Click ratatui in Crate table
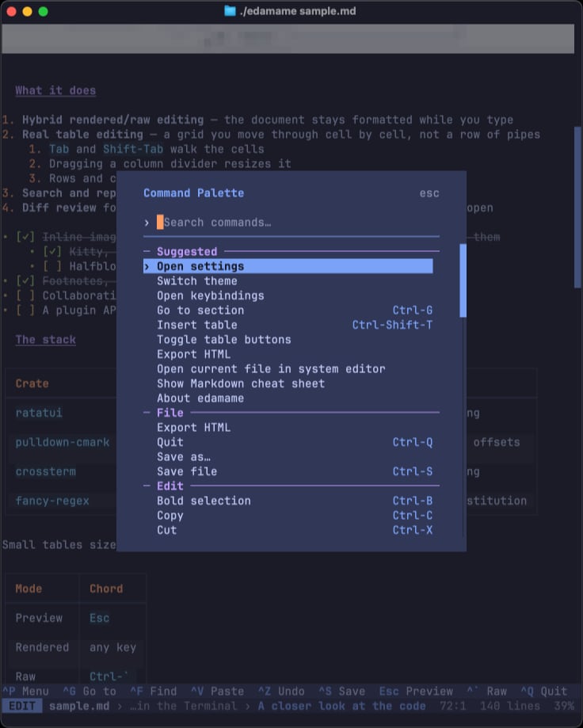 (39, 413)
